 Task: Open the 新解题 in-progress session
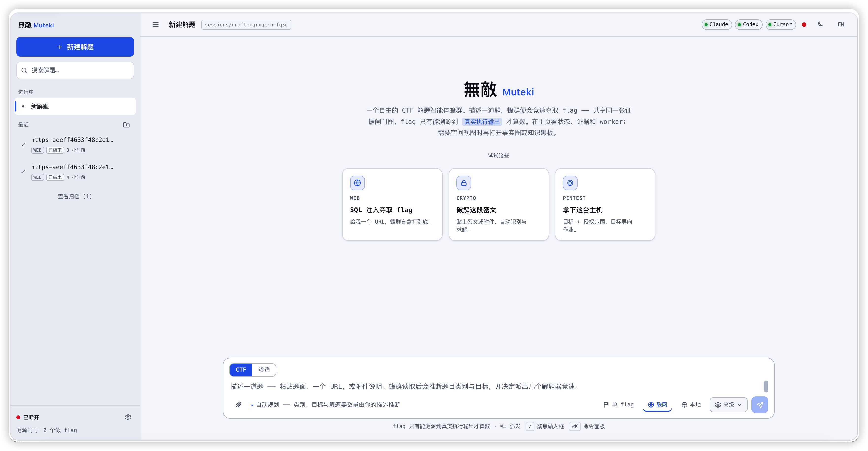click(75, 106)
